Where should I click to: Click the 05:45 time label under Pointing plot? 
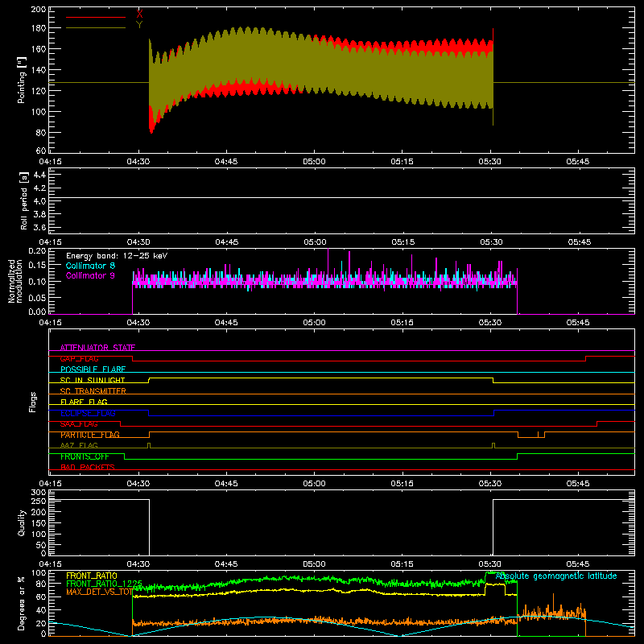click(578, 162)
